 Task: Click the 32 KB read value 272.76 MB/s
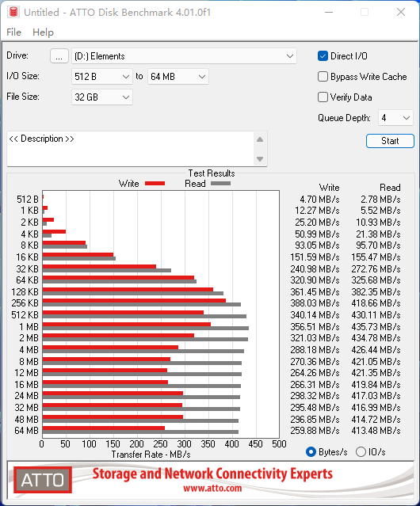376,268
